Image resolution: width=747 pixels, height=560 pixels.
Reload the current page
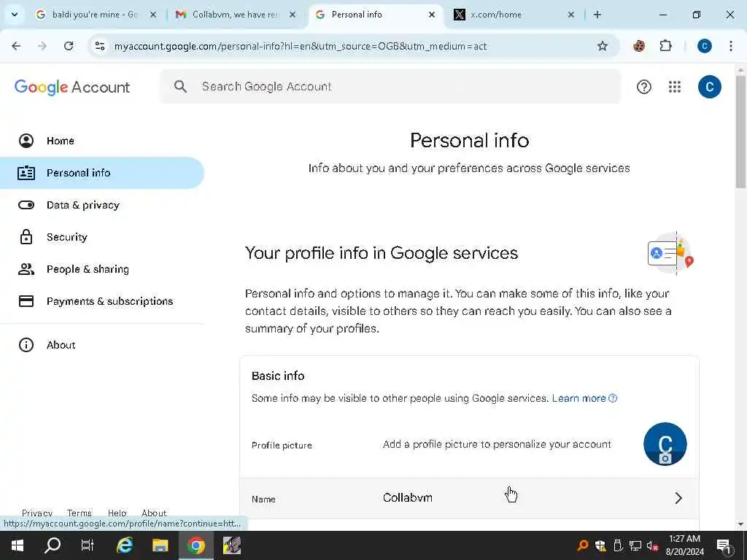tap(69, 46)
